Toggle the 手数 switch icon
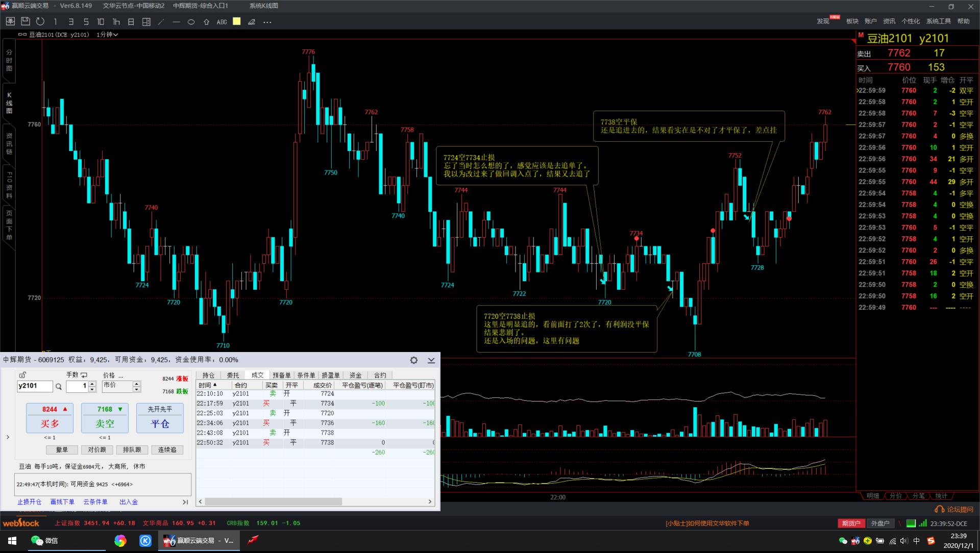 click(84, 375)
